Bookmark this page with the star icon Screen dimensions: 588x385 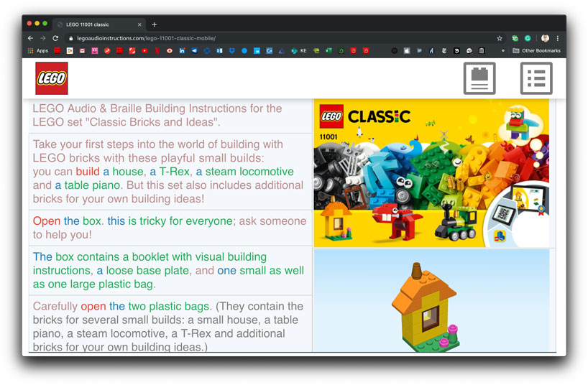tap(500, 38)
